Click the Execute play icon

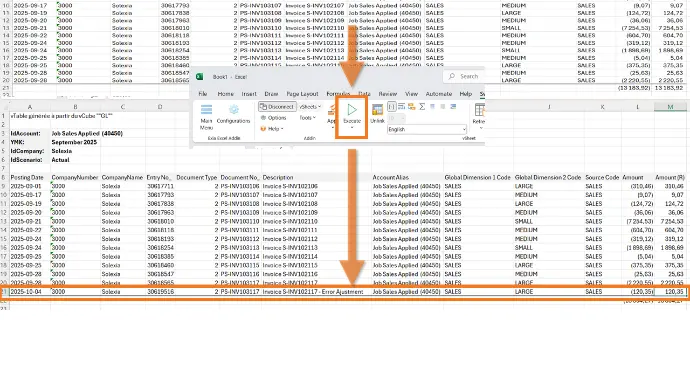352,110
